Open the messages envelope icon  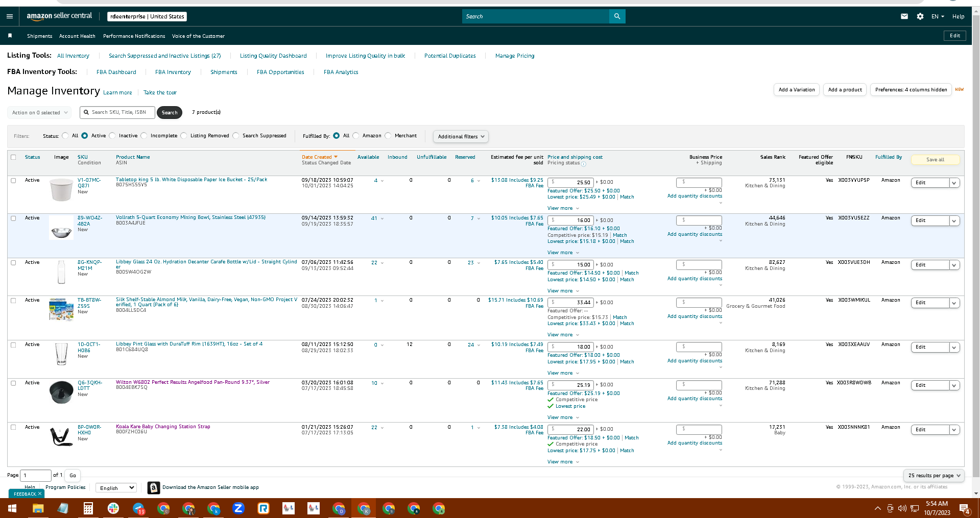pyautogui.click(x=904, y=16)
